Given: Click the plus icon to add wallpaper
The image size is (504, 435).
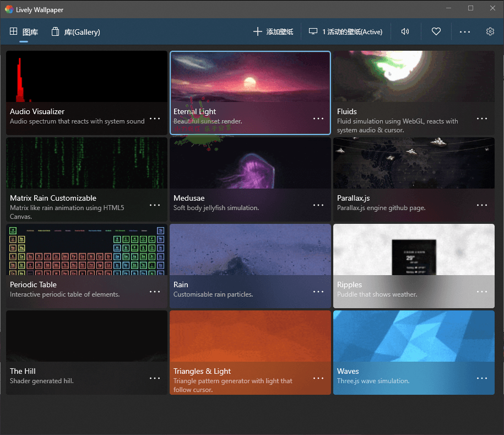Looking at the screenshot, I should (257, 32).
